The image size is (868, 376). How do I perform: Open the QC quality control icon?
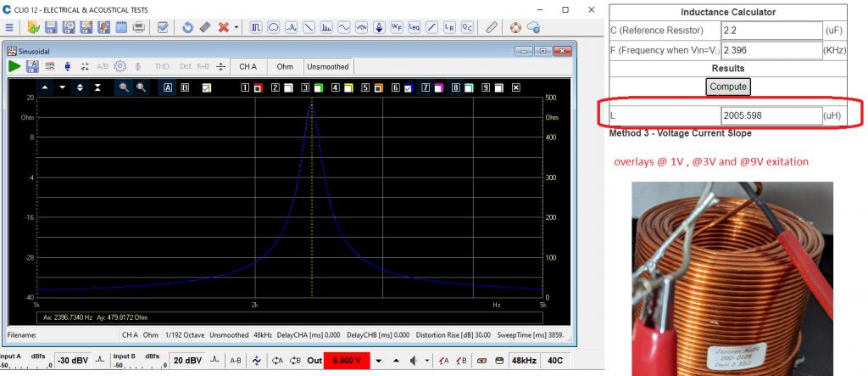(467, 27)
